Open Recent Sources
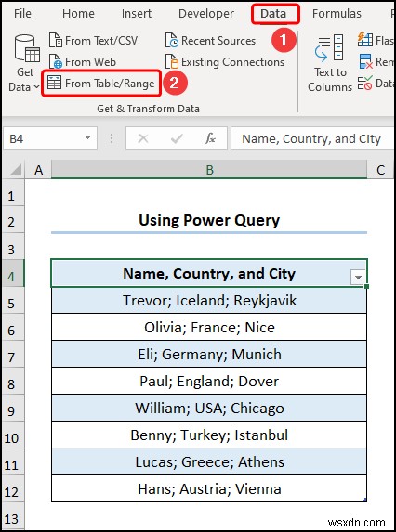This screenshot has width=396, height=532. (210, 41)
